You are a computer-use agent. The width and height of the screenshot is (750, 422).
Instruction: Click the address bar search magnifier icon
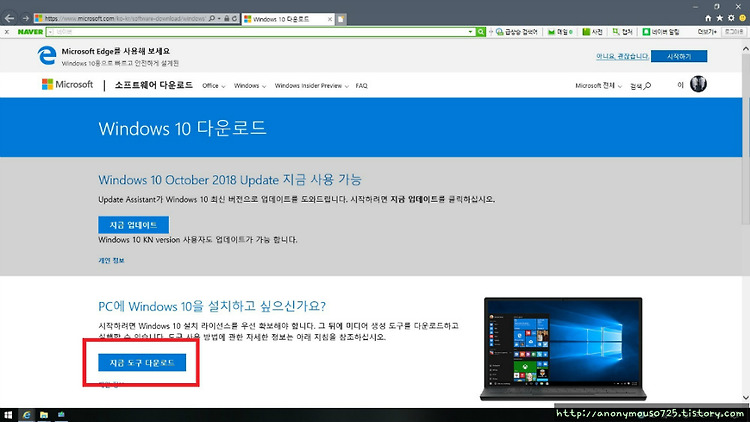(212, 18)
